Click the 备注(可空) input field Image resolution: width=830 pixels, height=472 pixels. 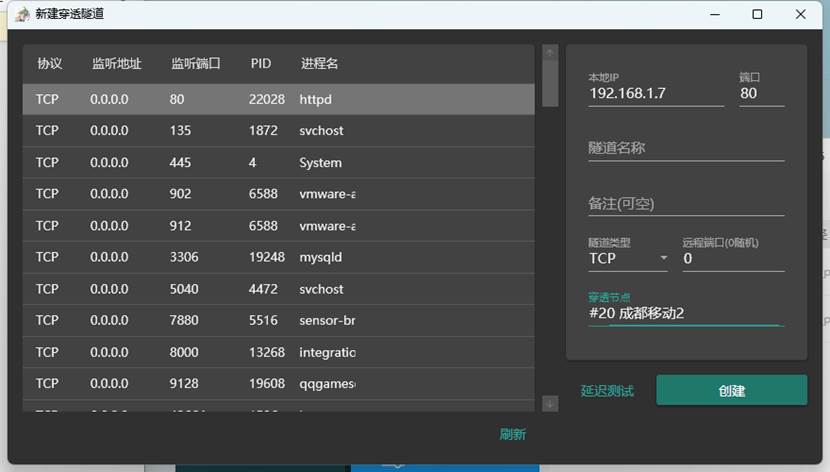(686, 204)
